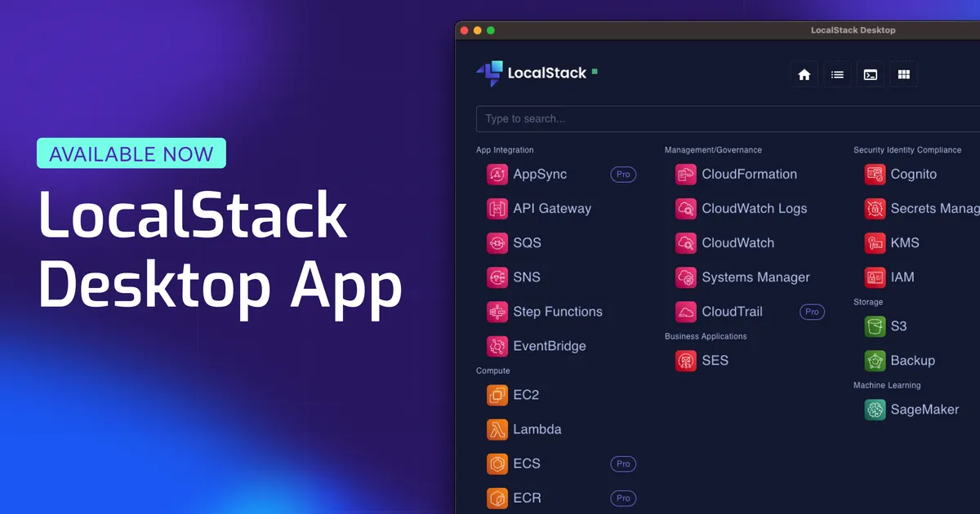The image size is (980, 514).
Task: Click the ECR service icon
Action: tap(497, 498)
